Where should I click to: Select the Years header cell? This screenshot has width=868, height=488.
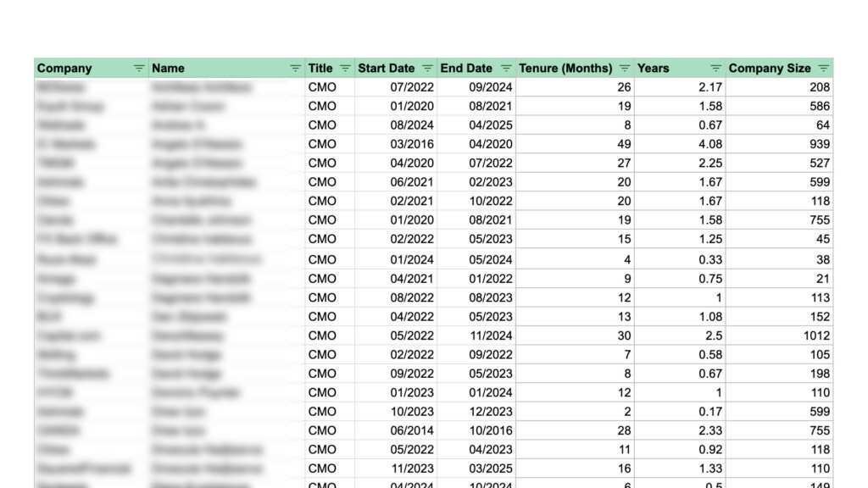tap(680, 68)
